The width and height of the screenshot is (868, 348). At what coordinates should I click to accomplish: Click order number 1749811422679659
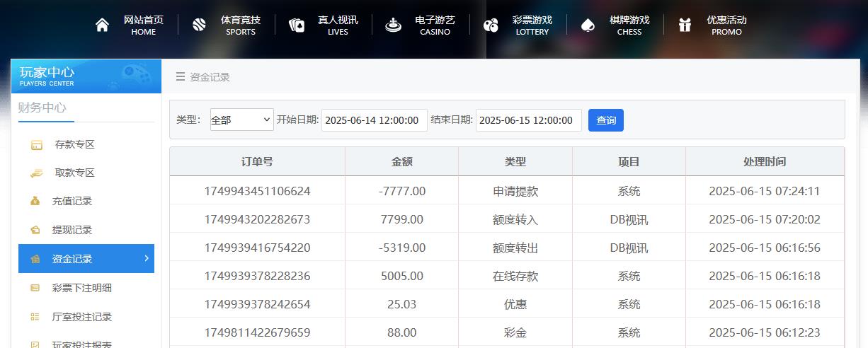point(257,332)
